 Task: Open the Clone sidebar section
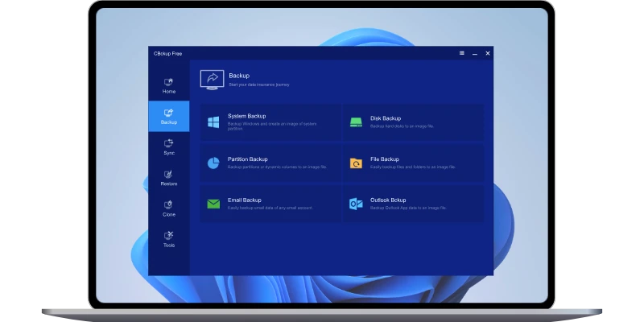tap(168, 208)
